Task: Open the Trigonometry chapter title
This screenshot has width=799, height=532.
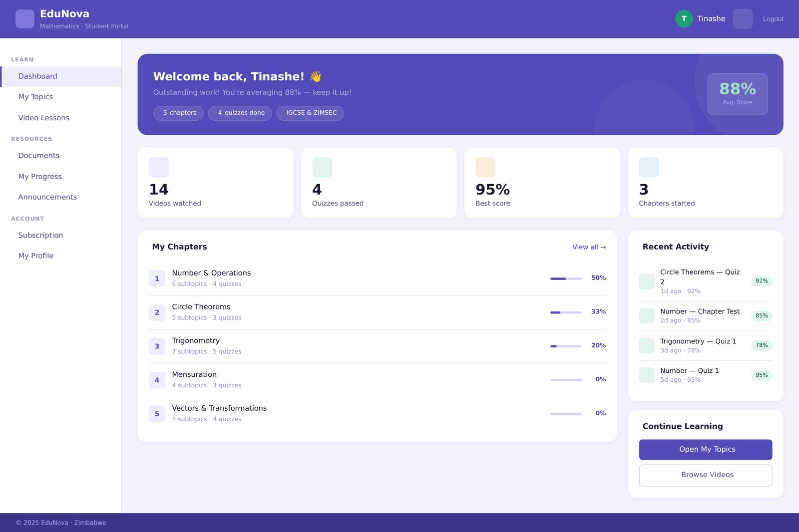Action: click(x=196, y=341)
